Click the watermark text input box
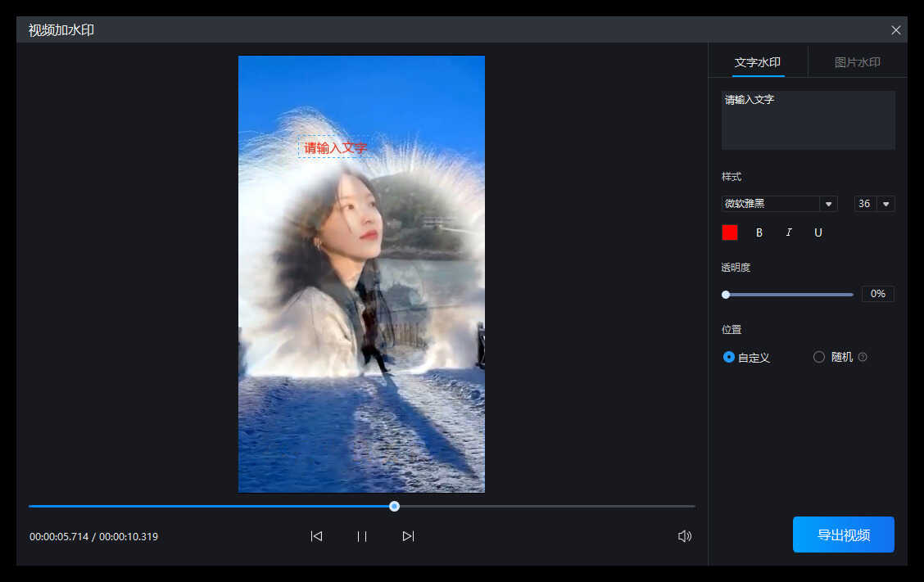 (x=808, y=120)
